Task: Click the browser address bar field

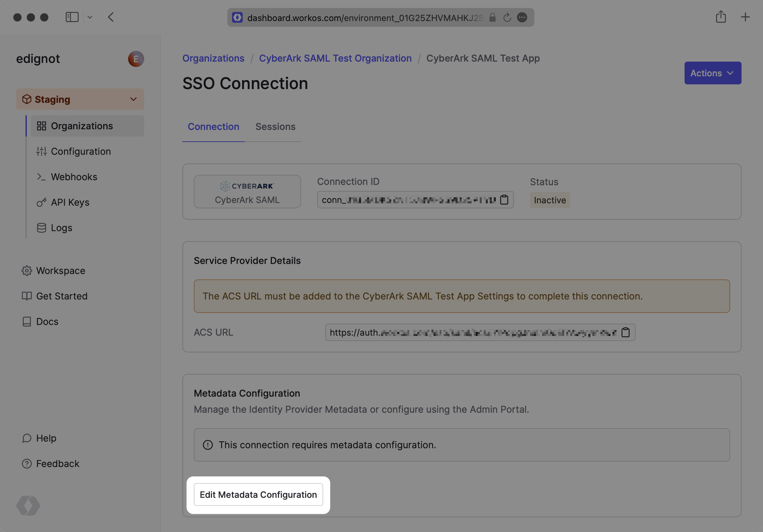Action: (365, 18)
